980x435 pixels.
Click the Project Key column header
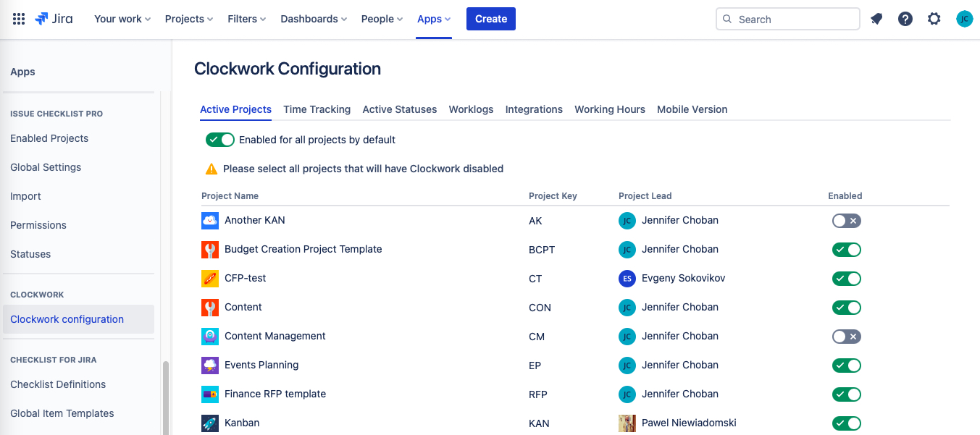tap(553, 196)
